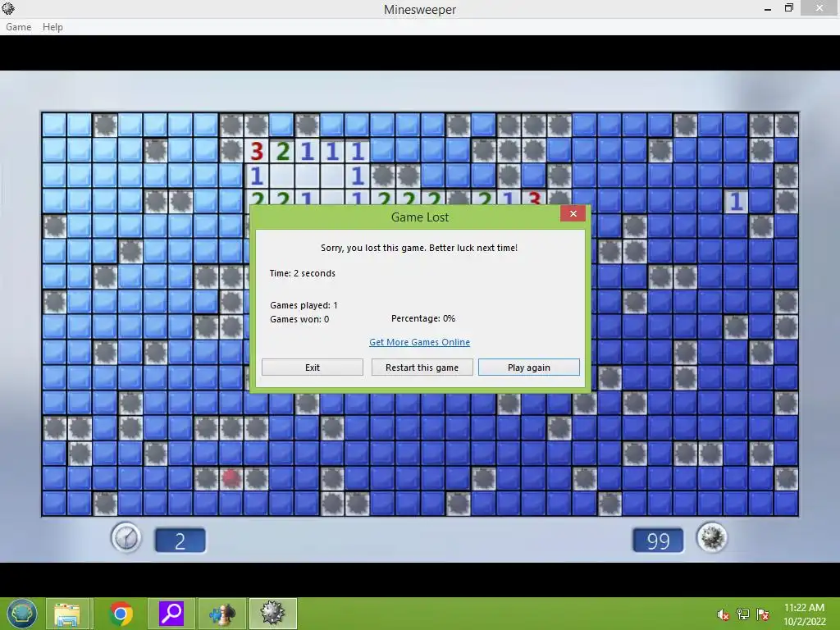The image size is (840, 630).
Task: Open the Start button on the taskbar
Action: point(21,614)
